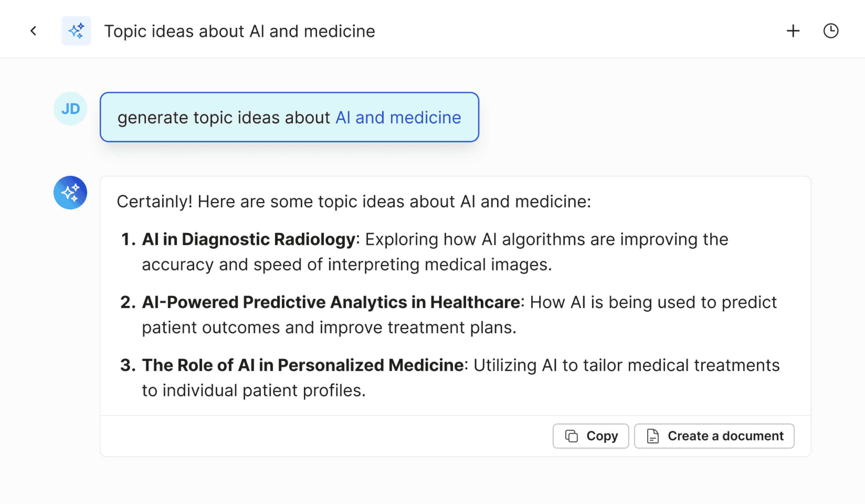The width and height of the screenshot is (865, 504).
Task: Click 'patient outcomes and improve treatment plans' text
Action: [329, 327]
